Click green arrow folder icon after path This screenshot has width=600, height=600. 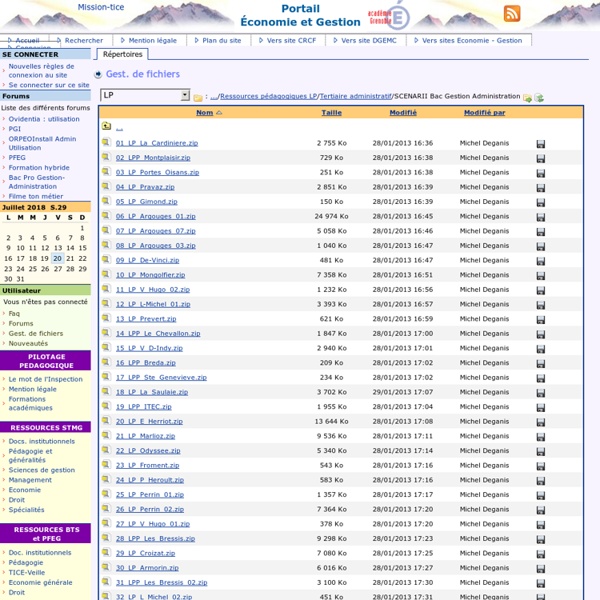point(527,98)
